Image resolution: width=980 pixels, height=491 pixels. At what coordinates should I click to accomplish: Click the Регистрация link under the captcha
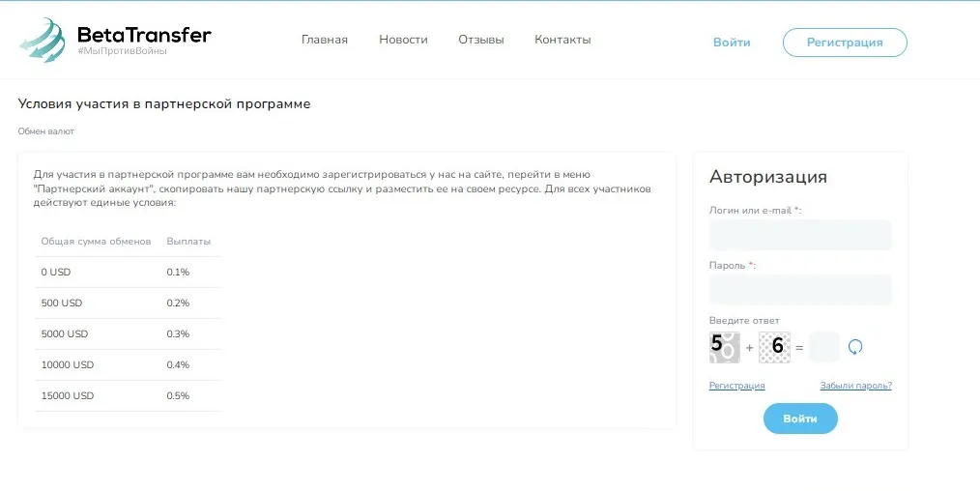tap(736, 386)
